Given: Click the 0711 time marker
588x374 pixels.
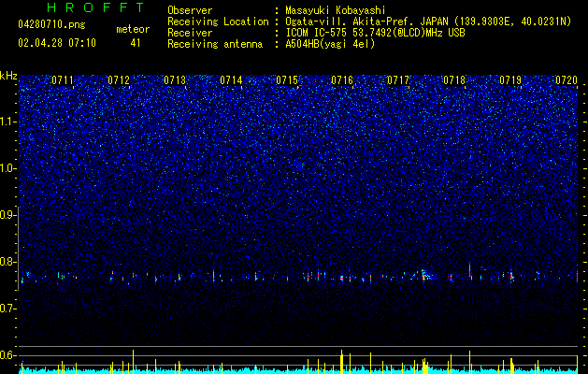Looking at the screenshot, I should pyautogui.click(x=63, y=80).
